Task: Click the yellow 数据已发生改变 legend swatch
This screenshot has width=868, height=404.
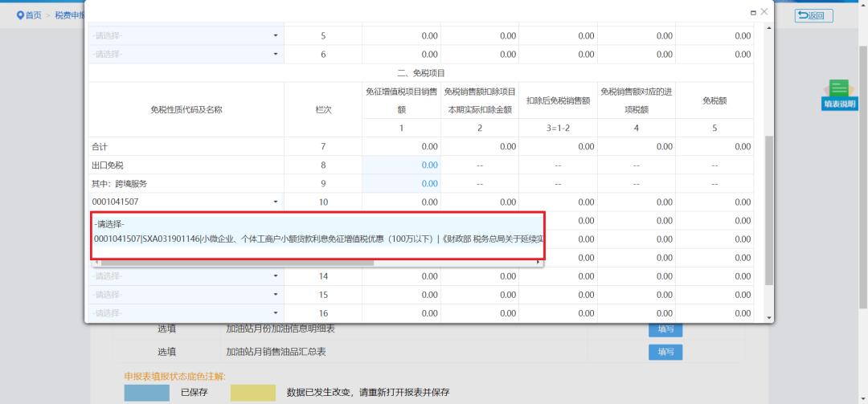Action: 253,393
